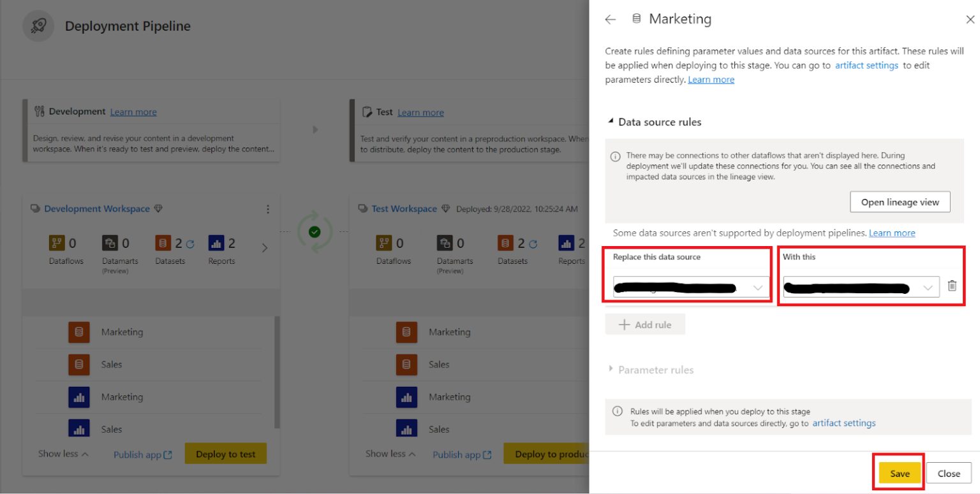
Task: Open lineage view
Action: click(900, 202)
